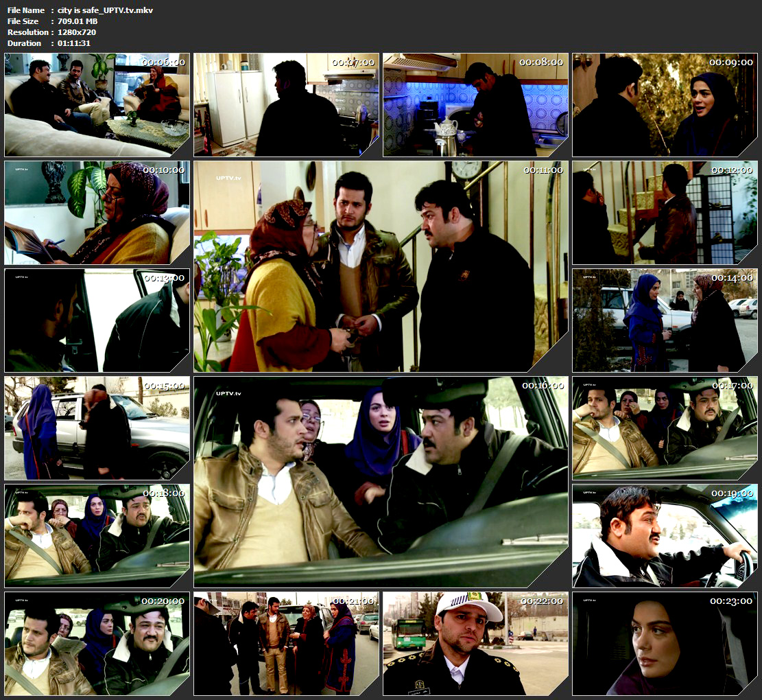Open the large 00:11:00 thumbnail

[x=381, y=267]
